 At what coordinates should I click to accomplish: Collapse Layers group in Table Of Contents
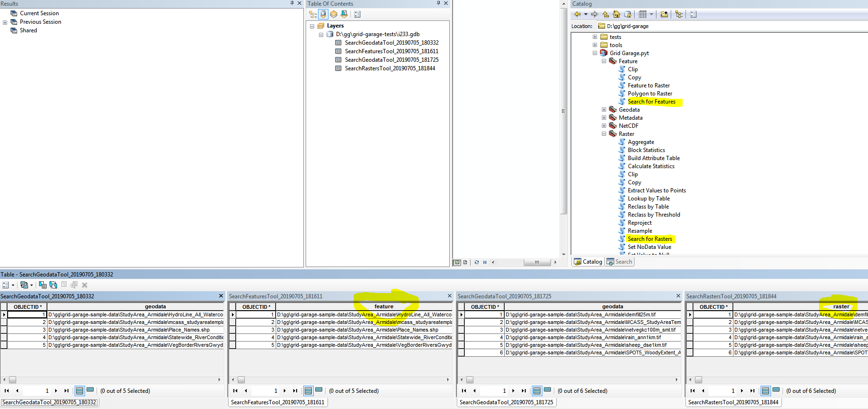coord(312,26)
